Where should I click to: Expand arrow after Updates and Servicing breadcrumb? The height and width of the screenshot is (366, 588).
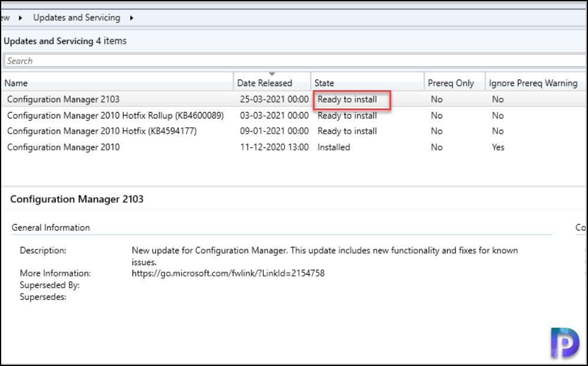point(131,18)
